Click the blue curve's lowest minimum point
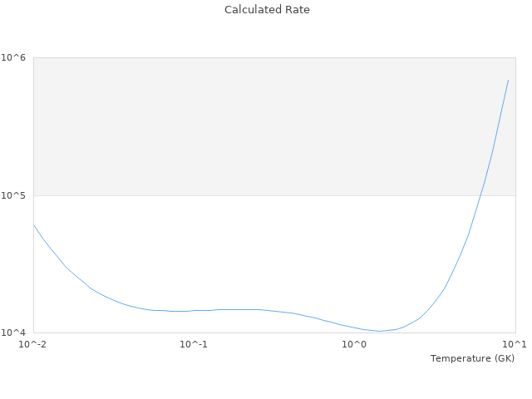The image size is (532, 399). point(380,331)
